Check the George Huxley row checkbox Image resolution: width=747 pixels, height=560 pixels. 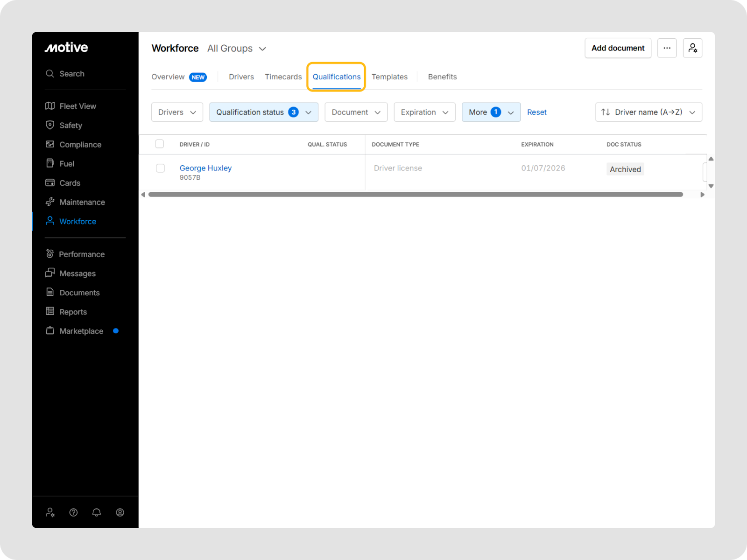click(160, 168)
